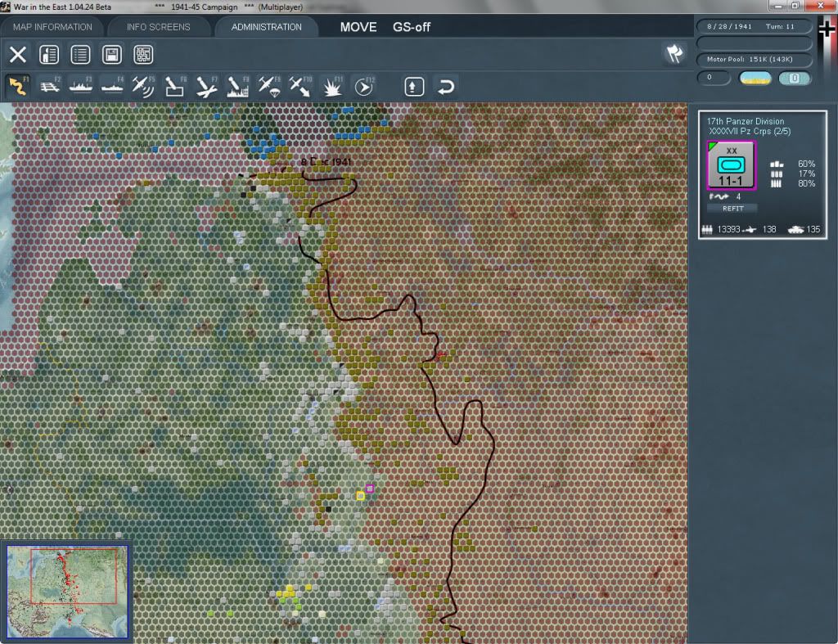
Task: Open the hotkeys grid icon
Action: point(143,55)
